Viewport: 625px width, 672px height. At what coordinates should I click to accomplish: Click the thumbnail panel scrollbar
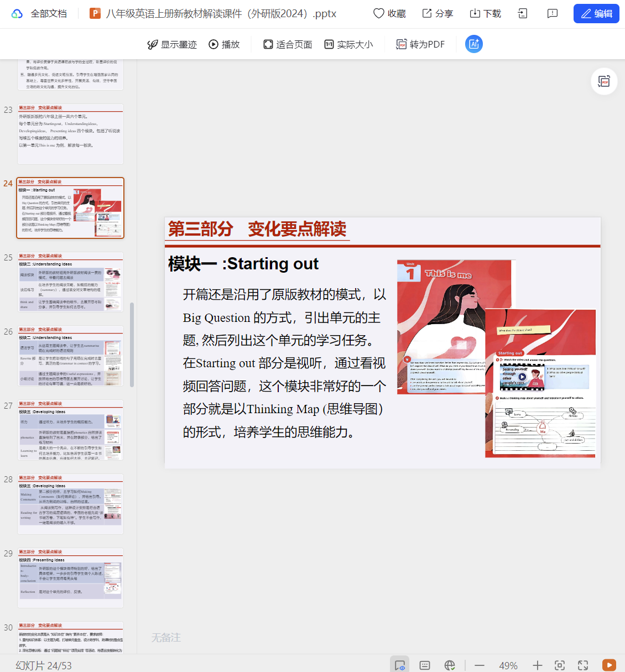(132, 345)
